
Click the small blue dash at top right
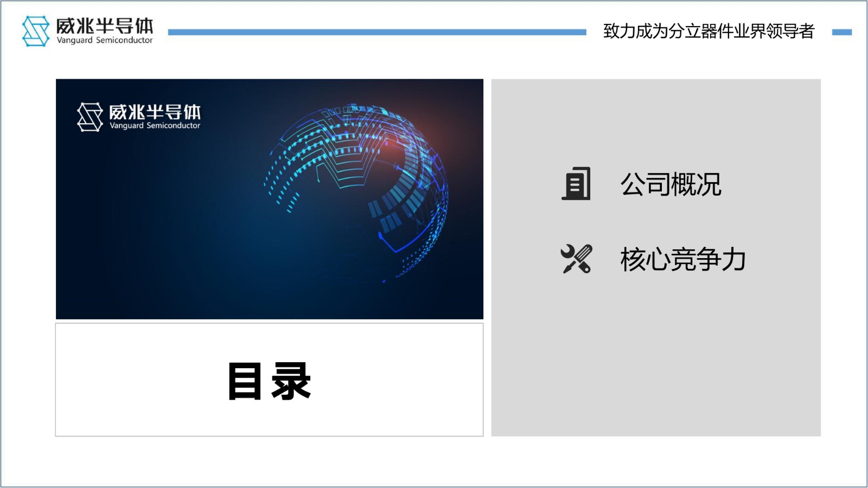click(841, 33)
